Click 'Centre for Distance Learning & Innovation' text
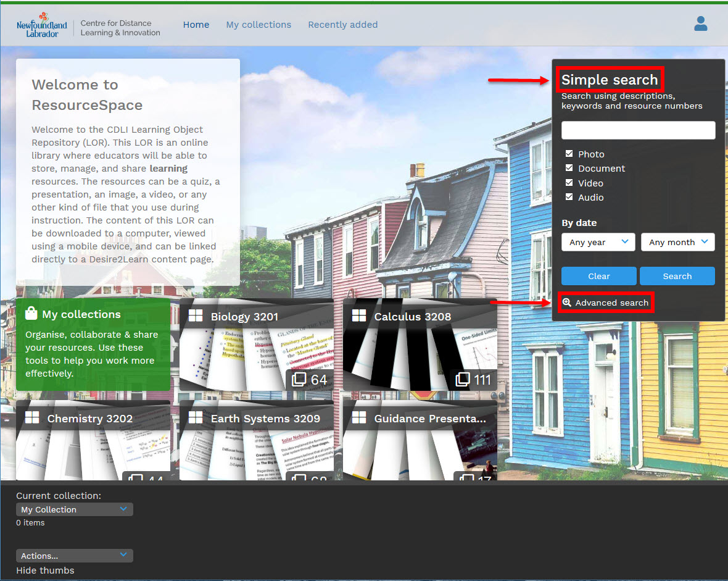 [x=120, y=28]
